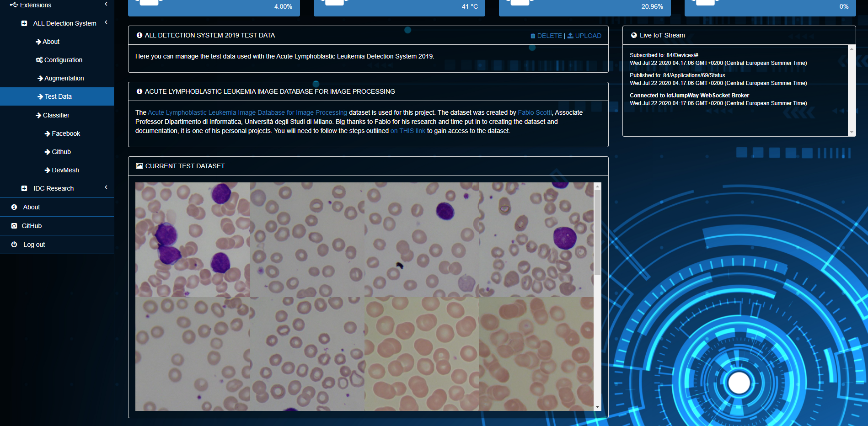Click Live IoT Stream scroll down arrow
This screenshot has height=426, width=868.
[x=852, y=133]
